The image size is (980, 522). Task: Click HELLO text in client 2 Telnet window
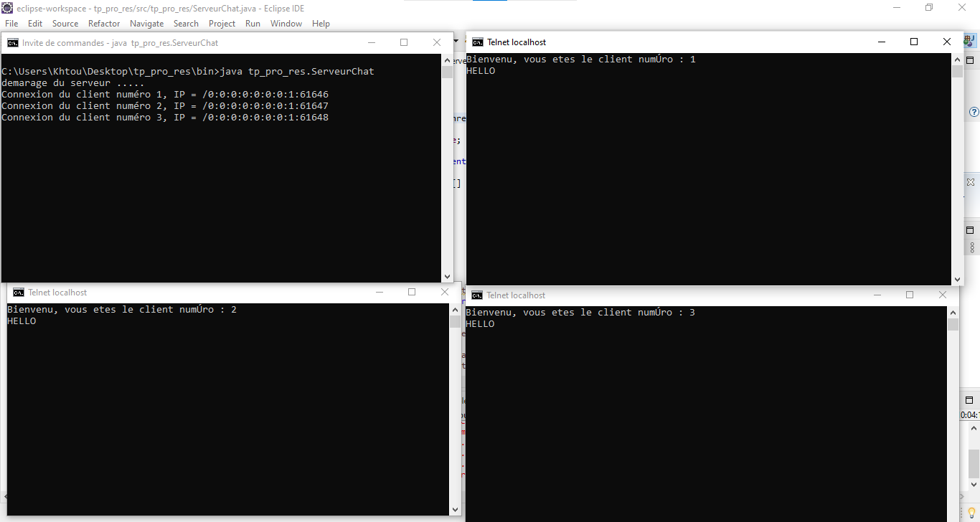[x=22, y=321]
